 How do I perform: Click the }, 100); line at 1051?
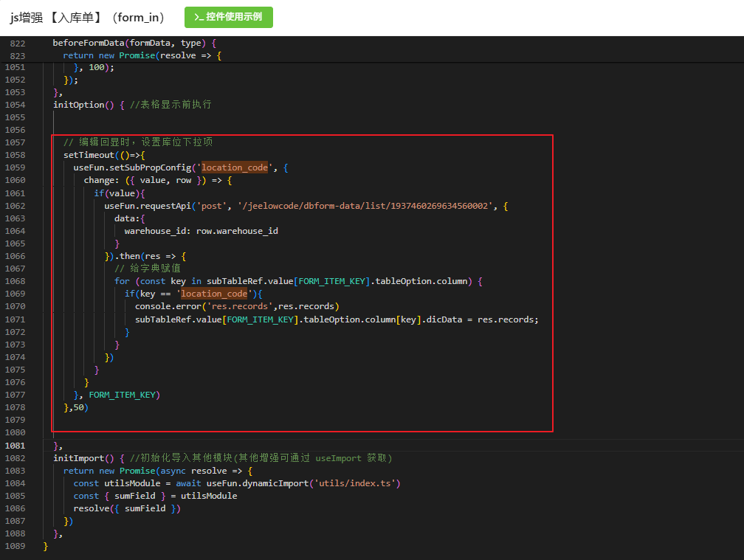coord(94,68)
